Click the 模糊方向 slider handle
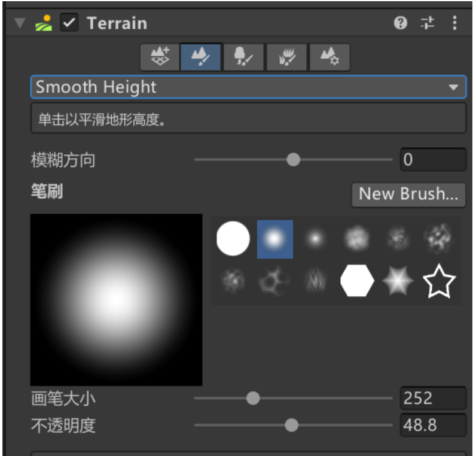The image size is (476, 456). click(x=293, y=160)
